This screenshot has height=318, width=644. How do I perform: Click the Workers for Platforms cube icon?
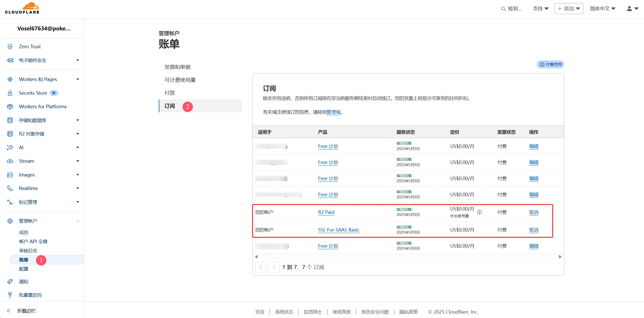tap(10, 107)
